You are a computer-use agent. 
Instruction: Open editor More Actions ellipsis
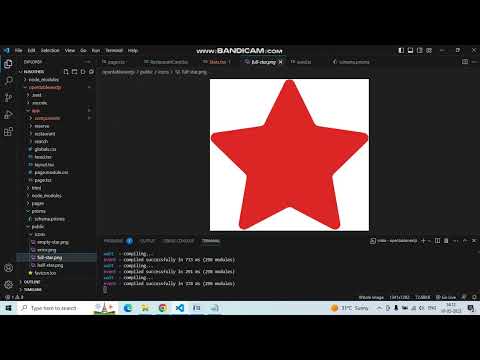point(475,62)
